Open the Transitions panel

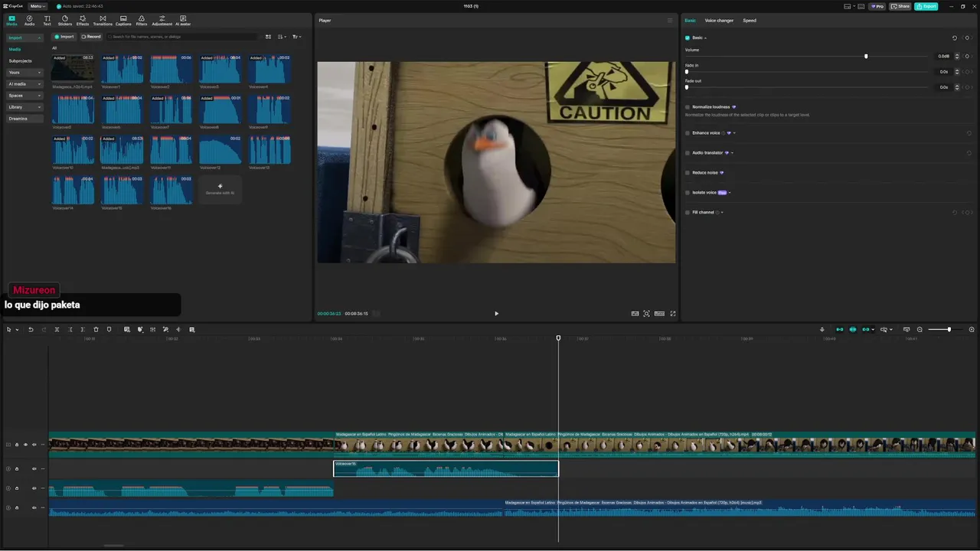pos(103,20)
